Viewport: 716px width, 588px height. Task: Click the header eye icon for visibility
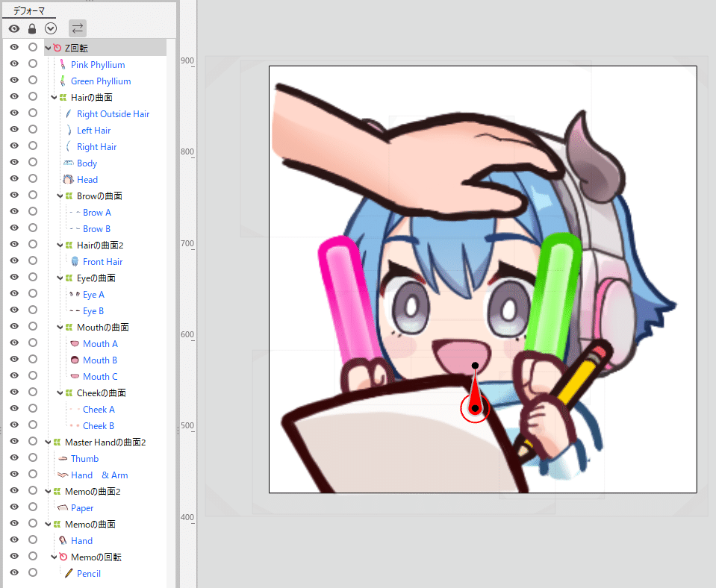click(14, 29)
